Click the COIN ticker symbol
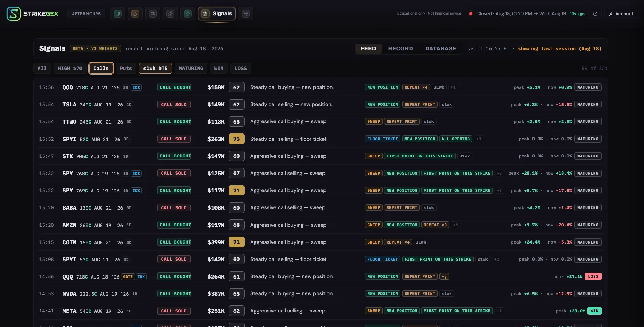The image size is (644, 327). tap(69, 242)
